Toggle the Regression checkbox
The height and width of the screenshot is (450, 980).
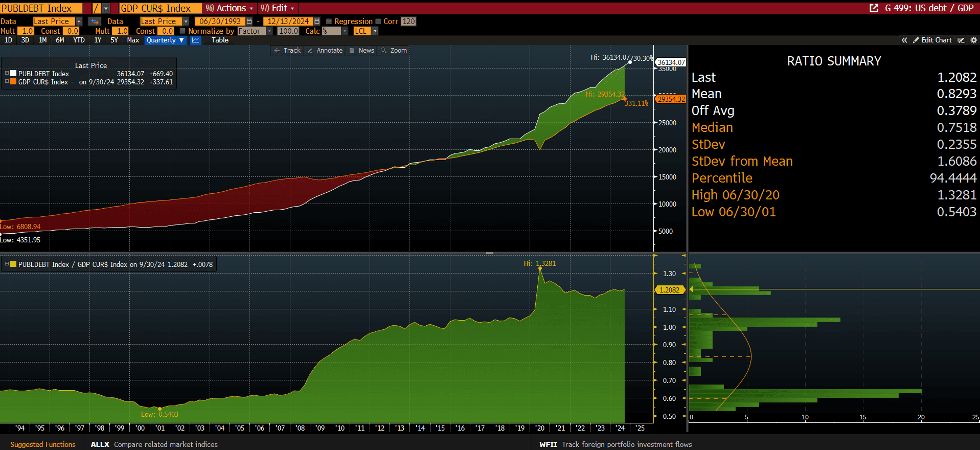(x=329, y=21)
